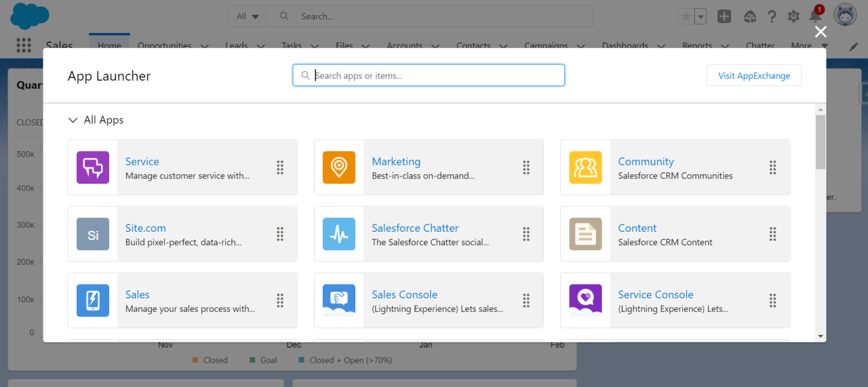Click the drag handle on Salesforce Chatter tile
This screenshot has width=868, height=387.
pos(526,234)
